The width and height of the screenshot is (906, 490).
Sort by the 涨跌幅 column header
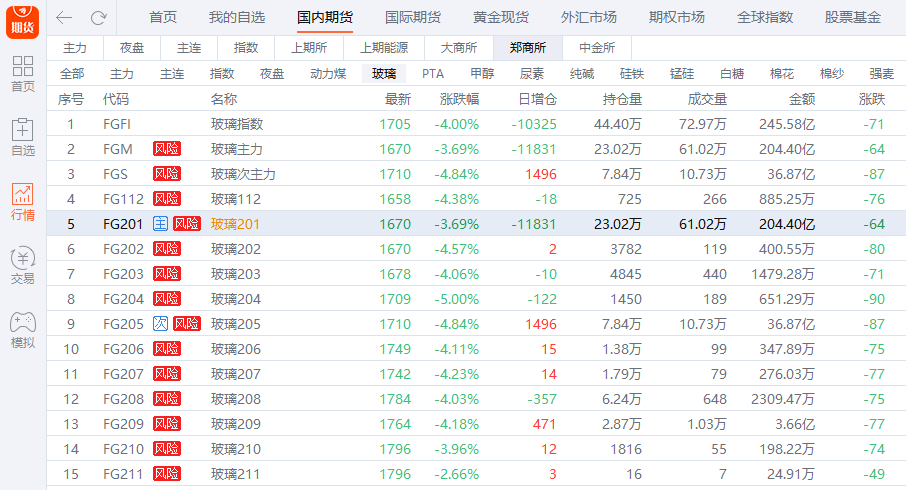[x=459, y=99]
